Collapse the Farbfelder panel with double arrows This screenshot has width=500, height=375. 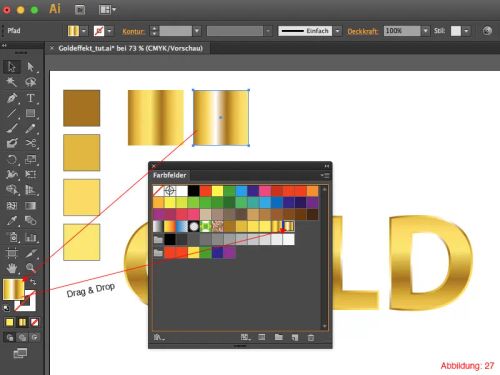pos(327,166)
